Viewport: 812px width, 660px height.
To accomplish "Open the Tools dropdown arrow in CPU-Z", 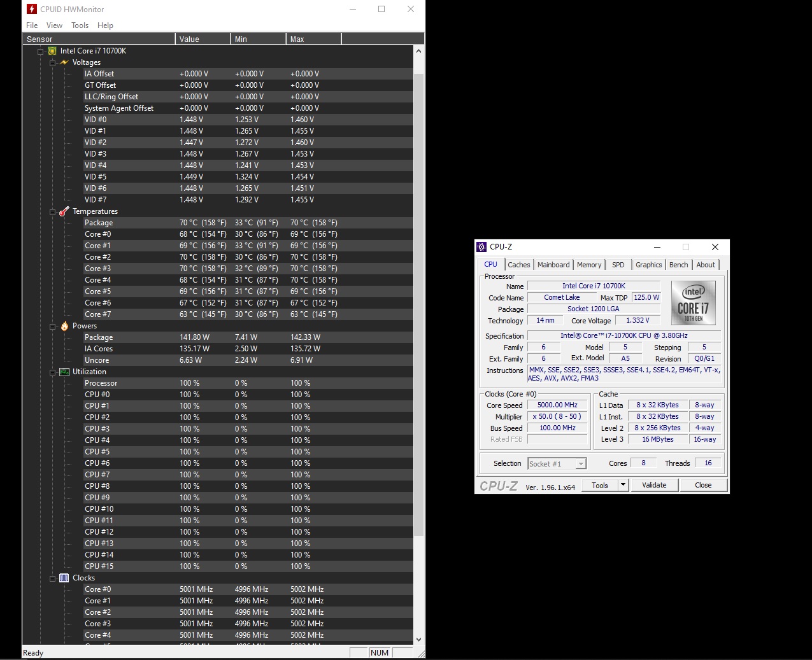I will [623, 485].
